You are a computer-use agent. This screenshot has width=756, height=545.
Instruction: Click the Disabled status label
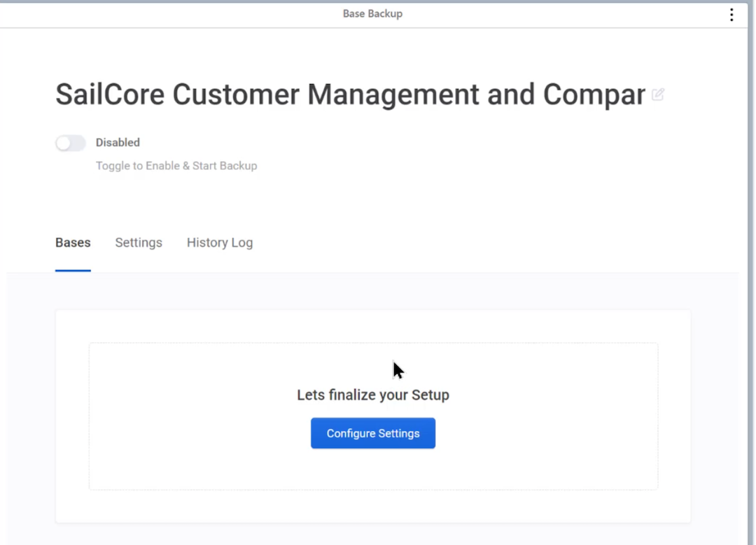point(118,143)
